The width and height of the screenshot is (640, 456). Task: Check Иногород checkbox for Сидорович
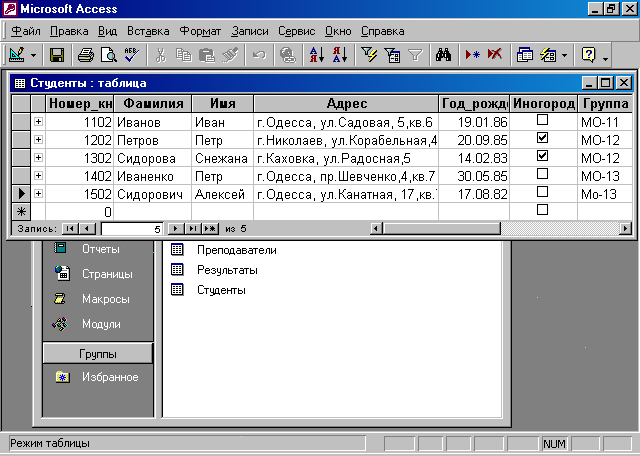(x=542, y=191)
